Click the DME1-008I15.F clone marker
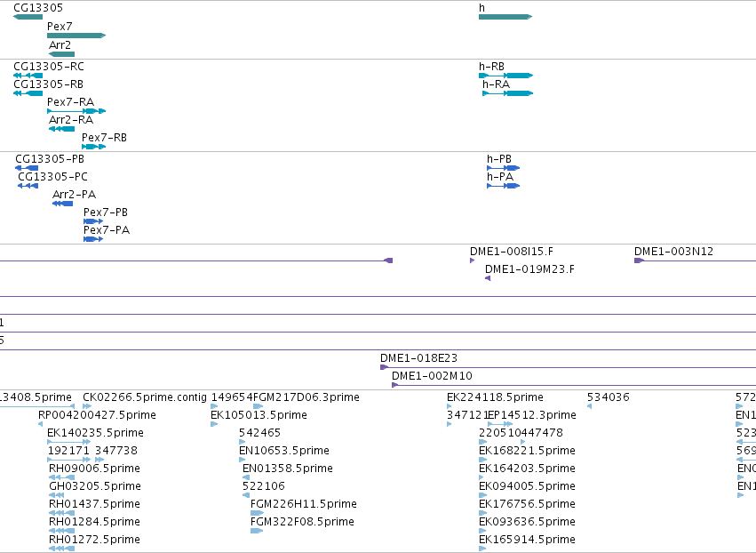The image size is (756, 553). click(472, 260)
